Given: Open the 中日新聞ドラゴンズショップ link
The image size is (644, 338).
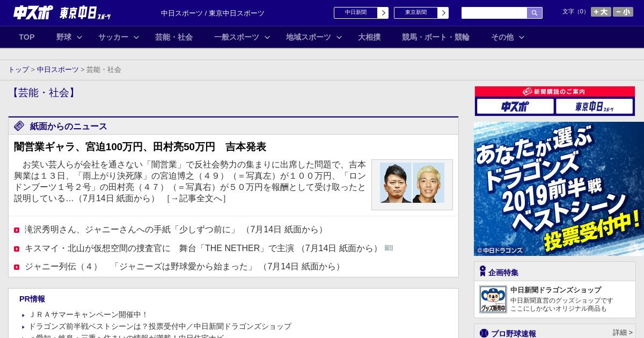Looking at the screenshot, I should (x=555, y=290).
